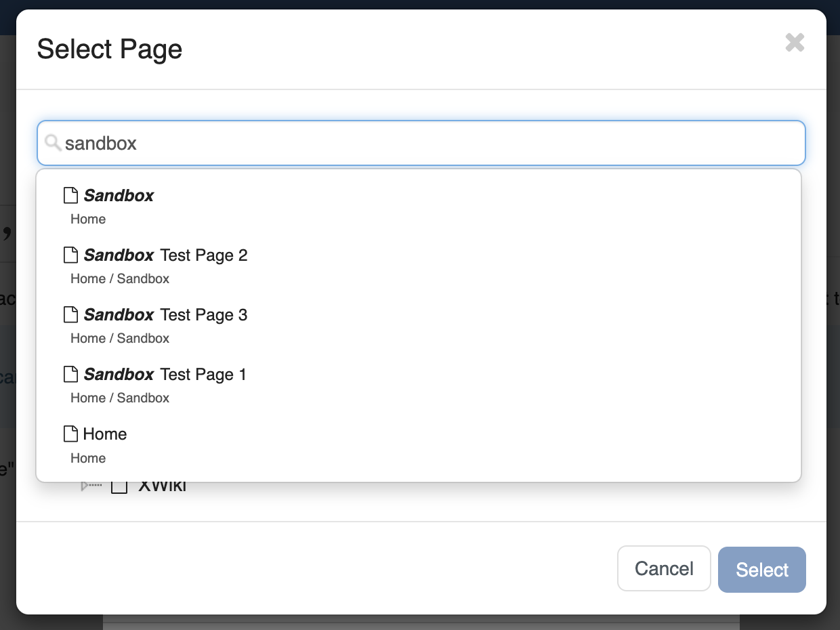This screenshot has width=840, height=630.
Task: Select the Home page suggestion title
Action: [x=105, y=434]
